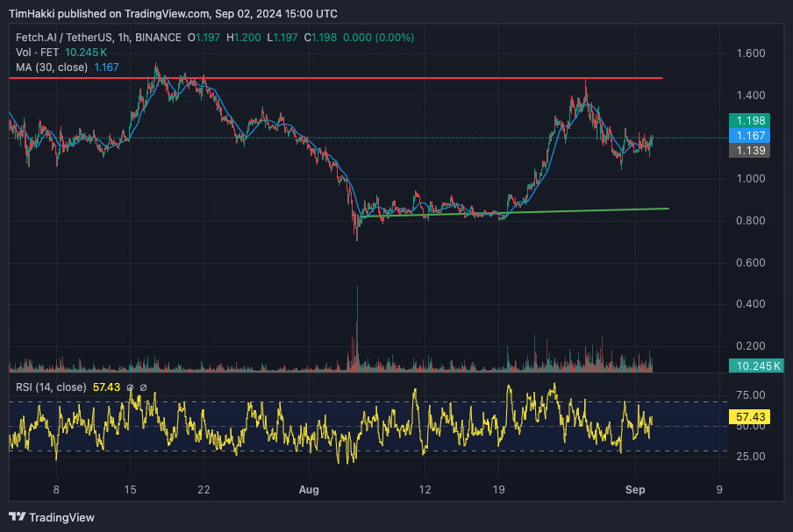Select the RSI (14, close) indicator label
The width and height of the screenshot is (793, 532).
(x=51, y=387)
